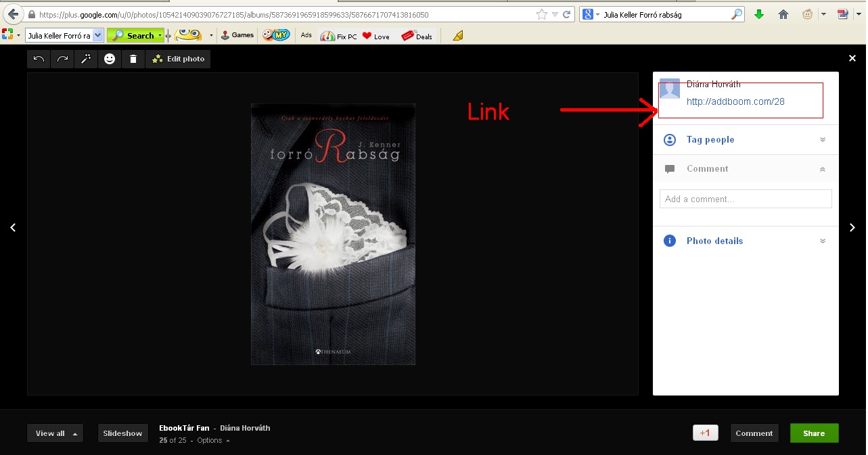The image size is (868, 455).
Task: Click the padlock site identity icon
Action: 32,14
